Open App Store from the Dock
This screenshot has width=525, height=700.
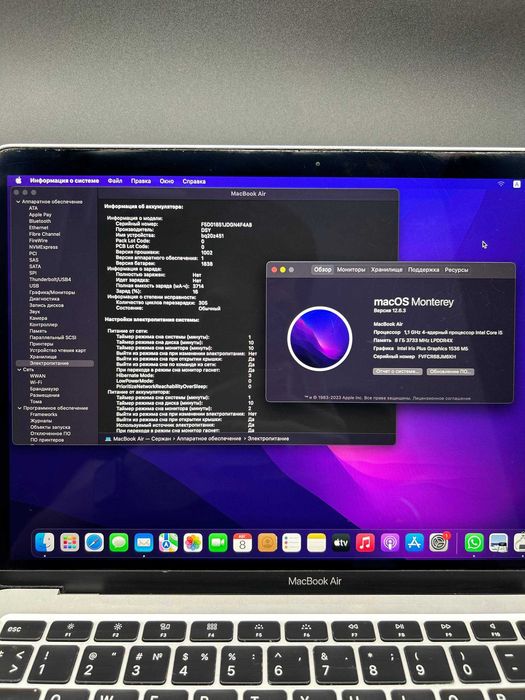414,542
